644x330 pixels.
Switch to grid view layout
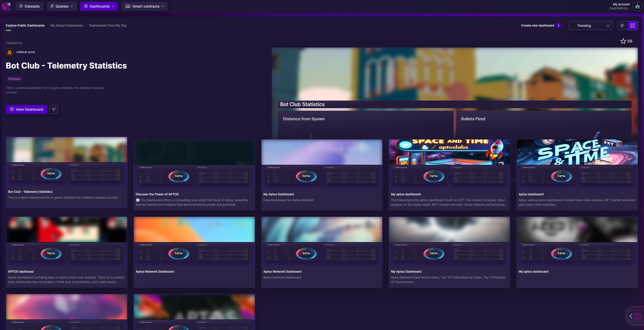pyautogui.click(x=633, y=26)
